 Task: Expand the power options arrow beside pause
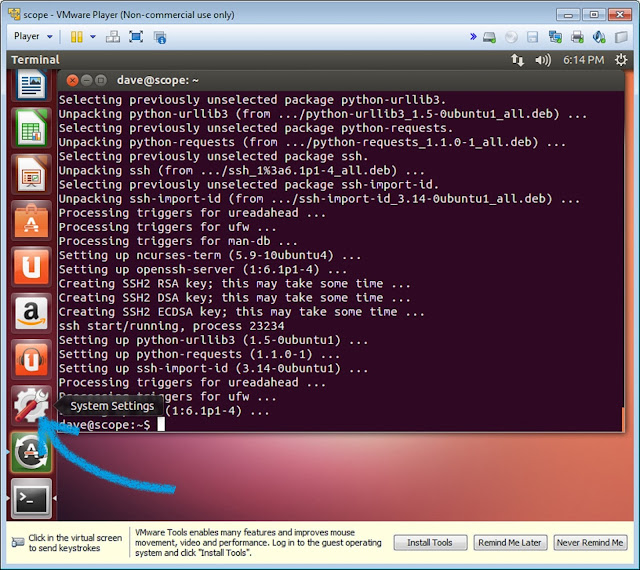coord(93,37)
